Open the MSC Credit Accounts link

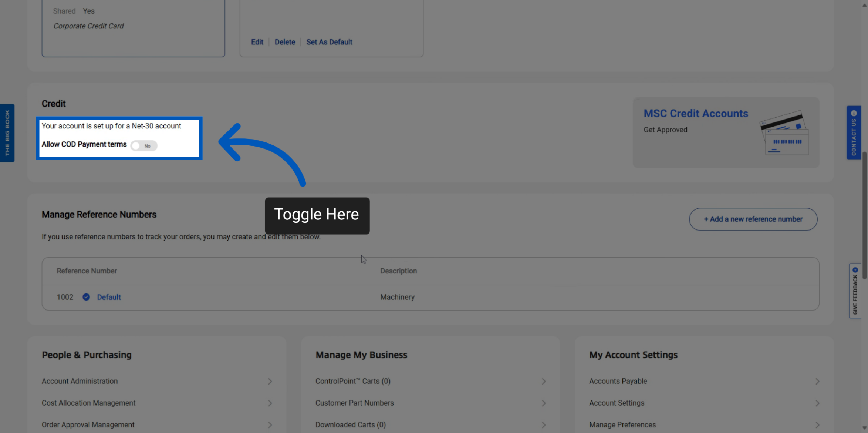click(696, 114)
